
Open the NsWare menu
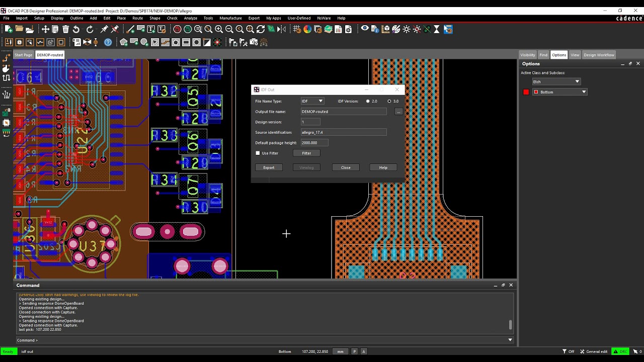(x=324, y=18)
